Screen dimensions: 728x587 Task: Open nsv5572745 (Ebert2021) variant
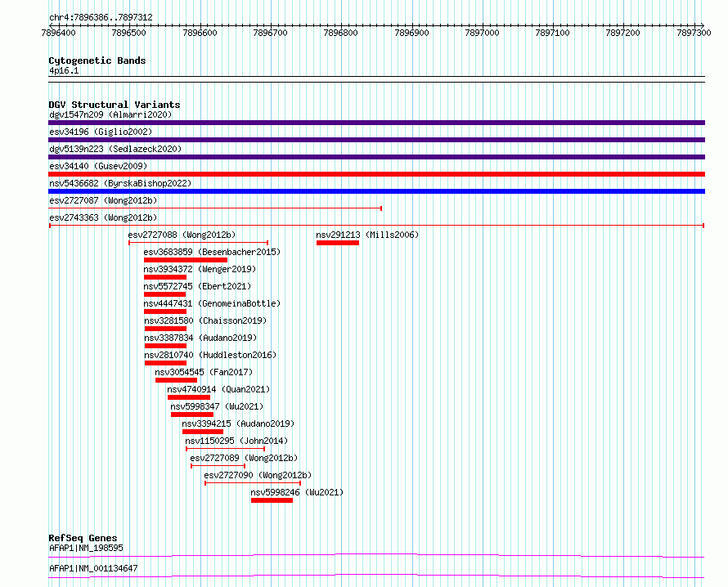coord(197,286)
